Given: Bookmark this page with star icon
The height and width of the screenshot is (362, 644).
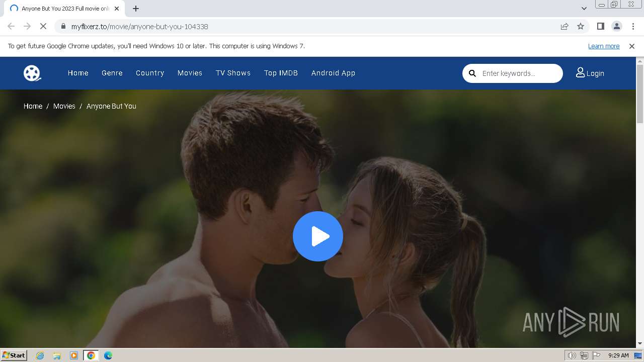Looking at the screenshot, I should point(581,26).
